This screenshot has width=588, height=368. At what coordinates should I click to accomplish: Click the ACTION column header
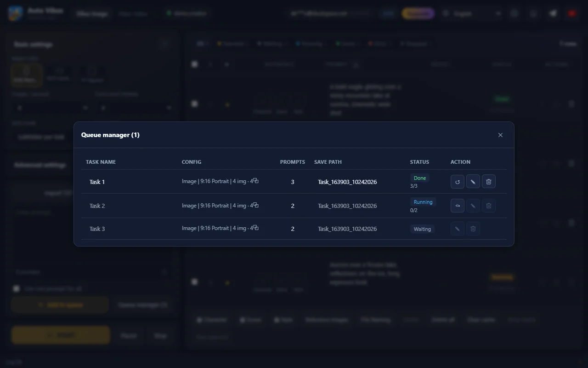point(460,162)
